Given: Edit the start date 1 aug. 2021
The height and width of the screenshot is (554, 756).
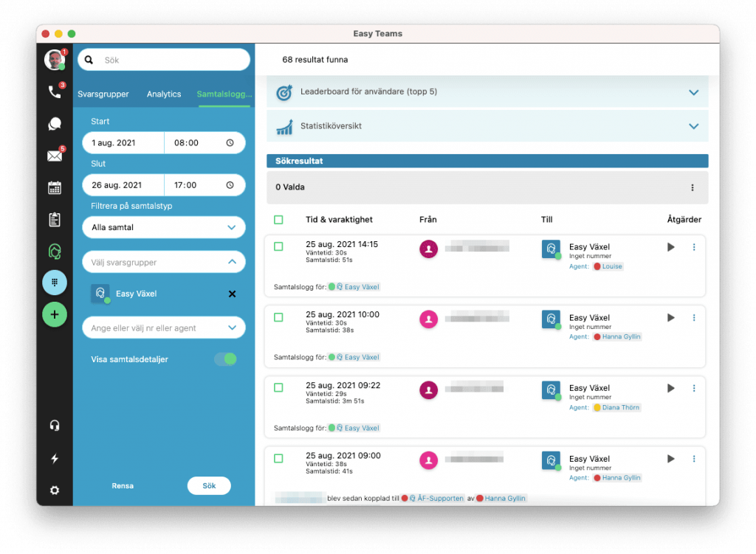Looking at the screenshot, I should [x=123, y=142].
